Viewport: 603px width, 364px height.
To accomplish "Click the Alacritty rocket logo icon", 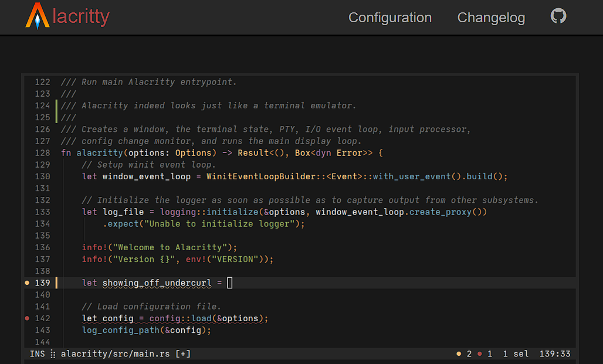I will pos(38,16).
